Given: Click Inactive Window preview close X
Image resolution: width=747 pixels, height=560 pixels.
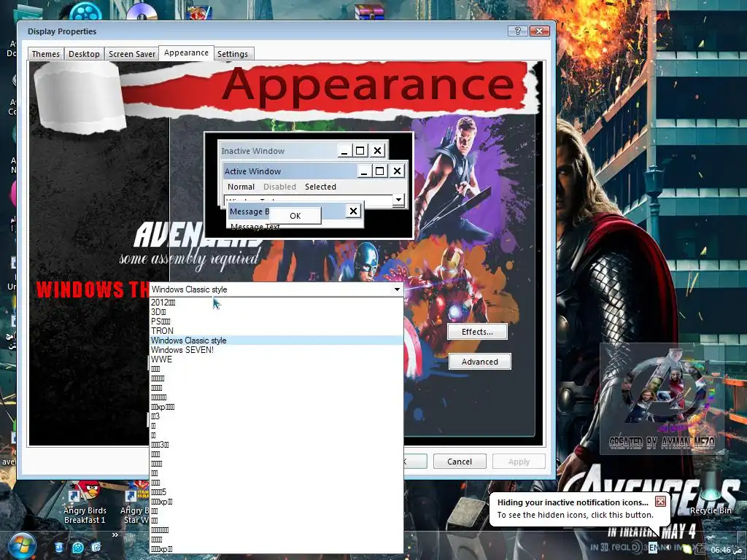Looking at the screenshot, I should (377, 150).
